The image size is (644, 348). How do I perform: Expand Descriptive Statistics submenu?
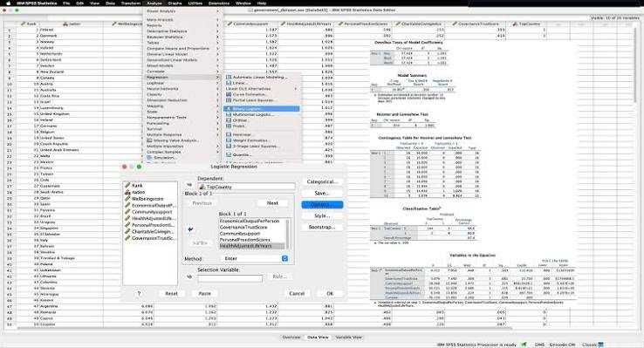coord(217,31)
